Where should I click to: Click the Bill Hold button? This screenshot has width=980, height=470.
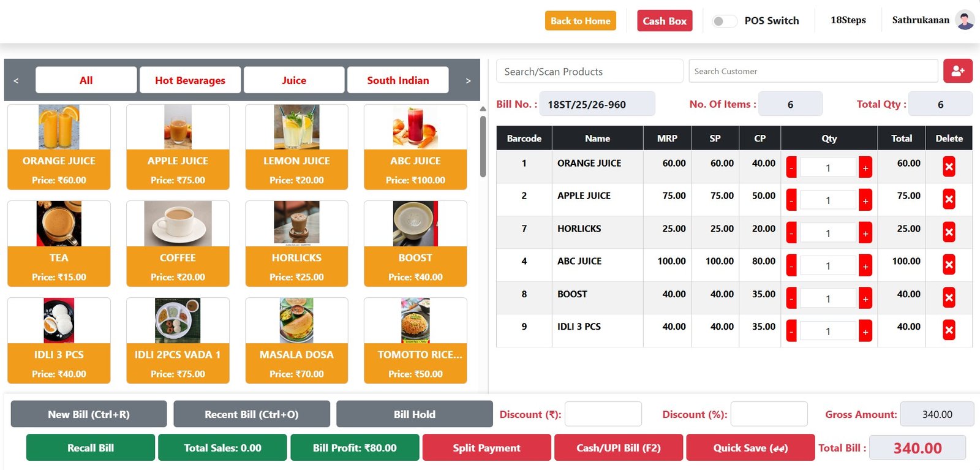(414, 414)
